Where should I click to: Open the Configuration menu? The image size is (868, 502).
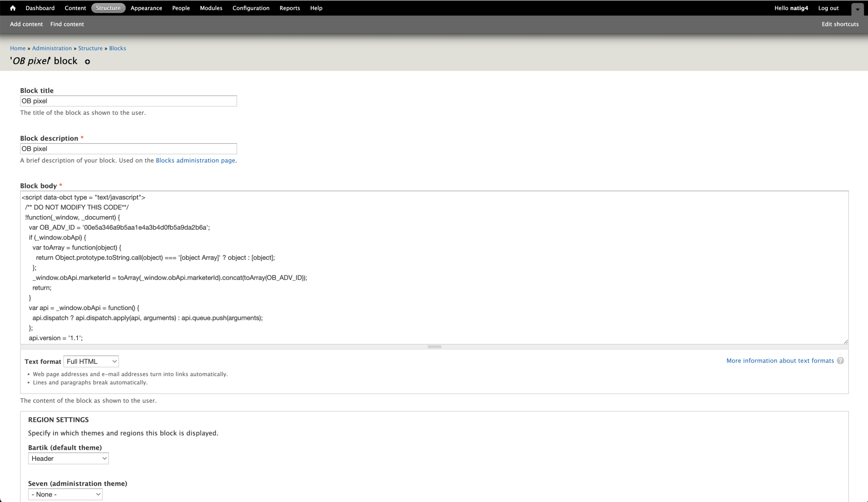(250, 8)
